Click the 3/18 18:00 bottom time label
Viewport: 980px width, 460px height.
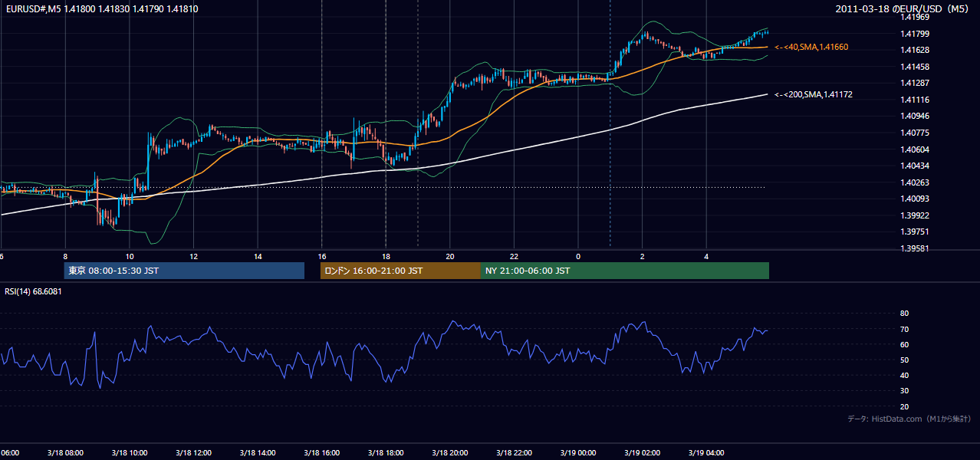386,452
